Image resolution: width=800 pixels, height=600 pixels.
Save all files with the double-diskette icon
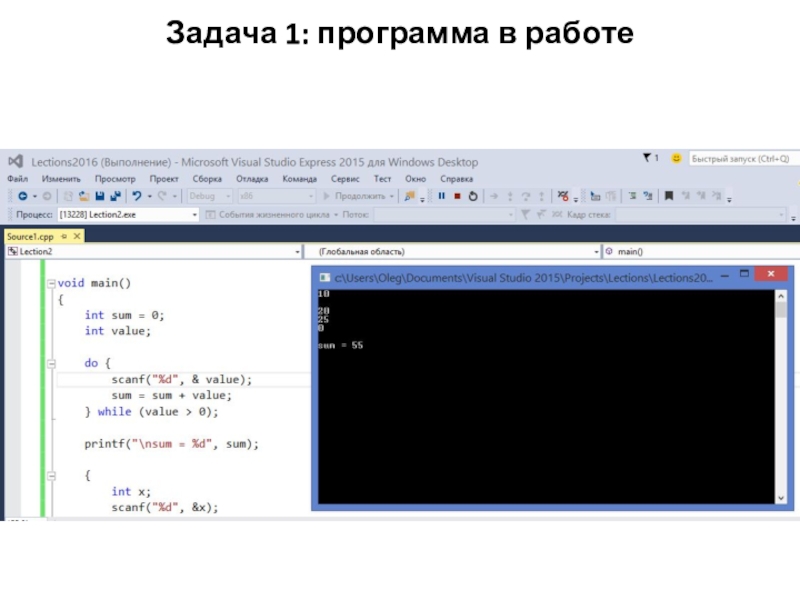[116, 196]
